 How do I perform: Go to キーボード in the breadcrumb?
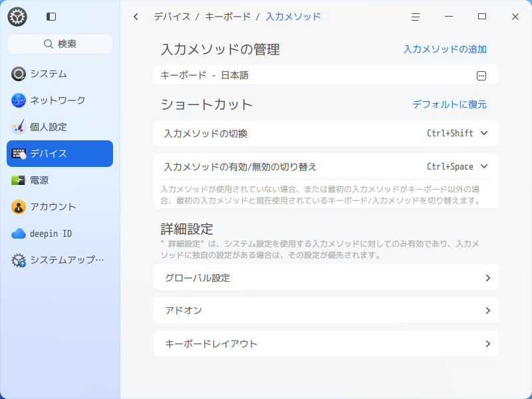coord(228,17)
